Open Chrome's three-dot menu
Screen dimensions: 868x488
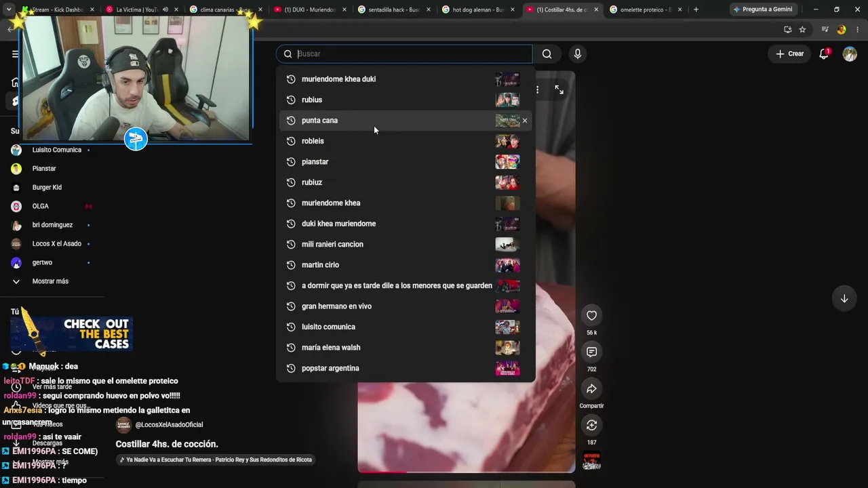click(x=858, y=29)
